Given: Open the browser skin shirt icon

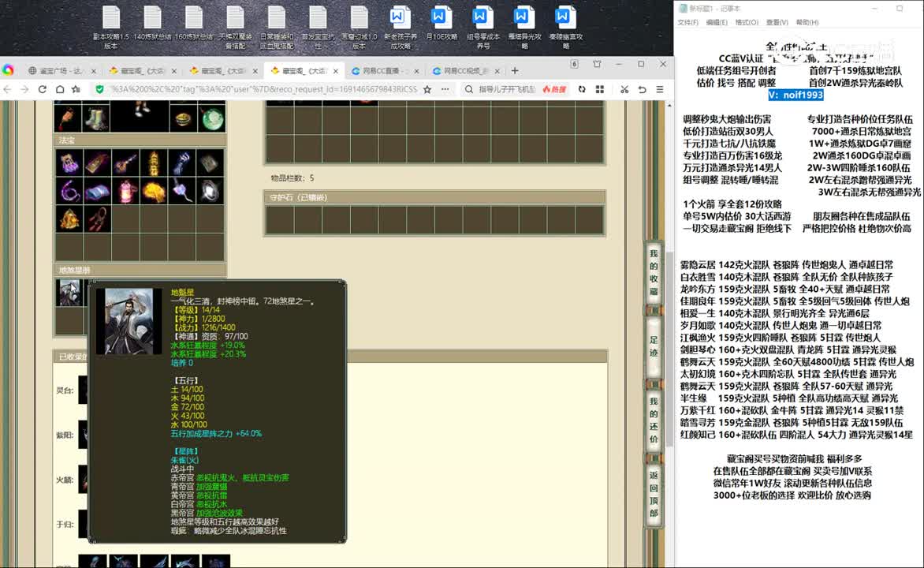Looking at the screenshot, I should click(x=597, y=64).
